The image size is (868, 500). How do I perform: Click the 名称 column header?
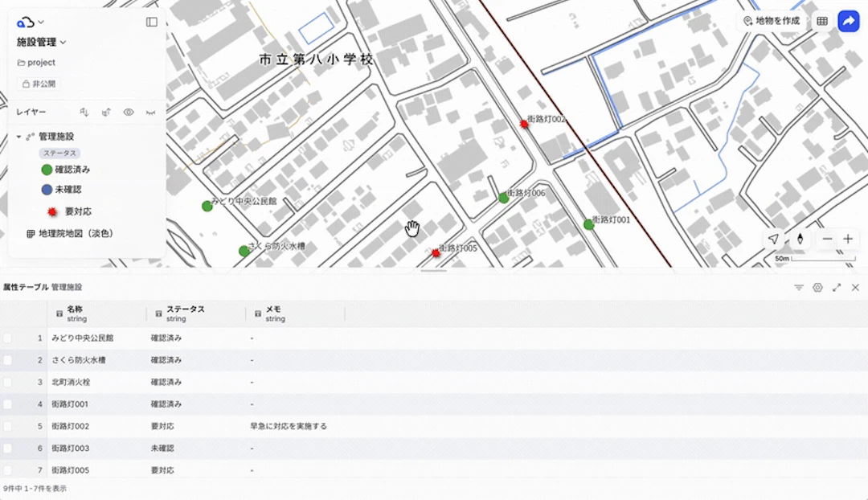pyautogui.click(x=97, y=314)
